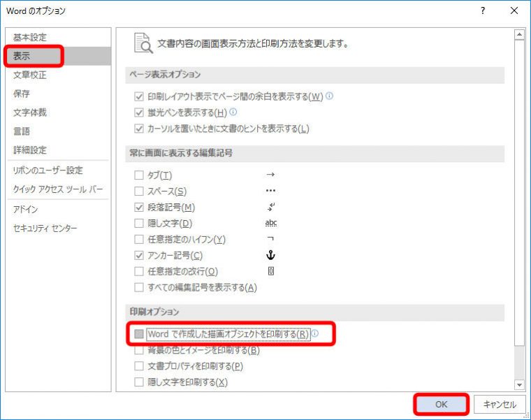
Task: Open the セキュリティ センター category
Action: point(58,229)
